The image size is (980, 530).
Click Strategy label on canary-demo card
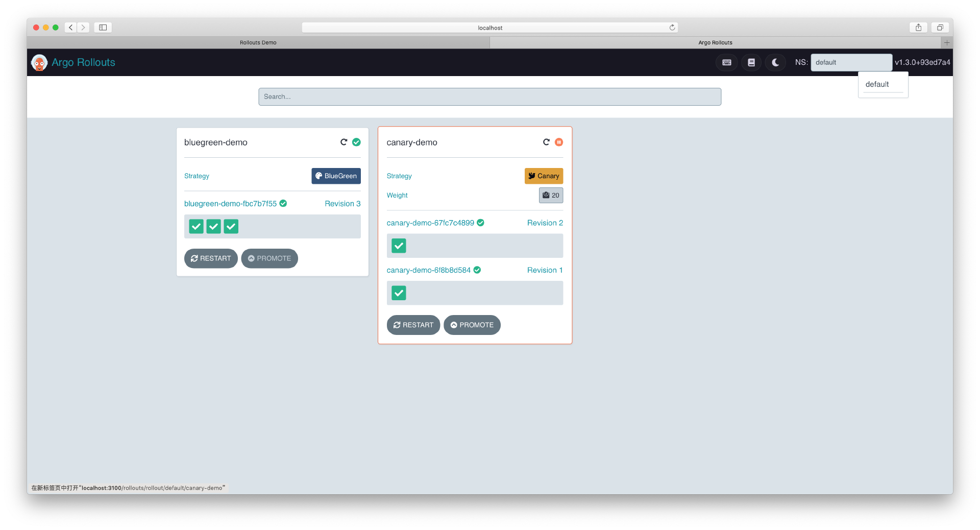click(399, 176)
